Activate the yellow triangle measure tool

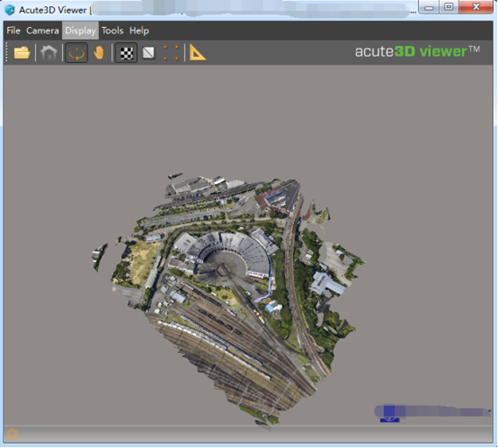pyautogui.click(x=198, y=53)
